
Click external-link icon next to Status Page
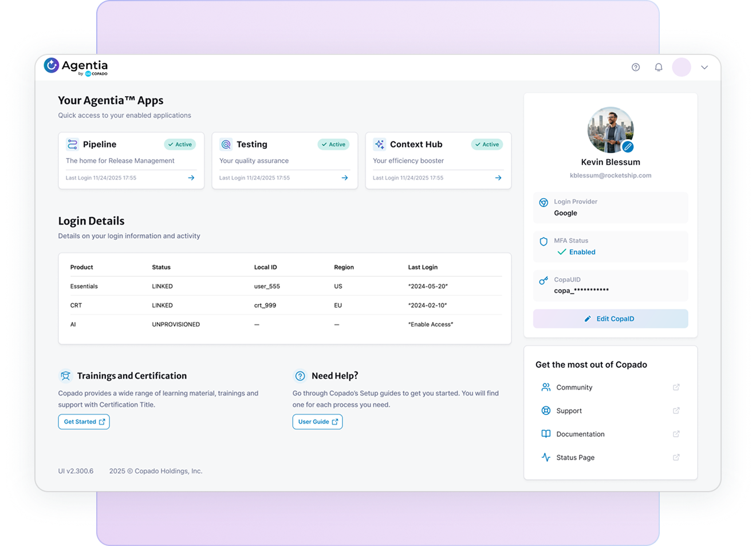coord(676,458)
